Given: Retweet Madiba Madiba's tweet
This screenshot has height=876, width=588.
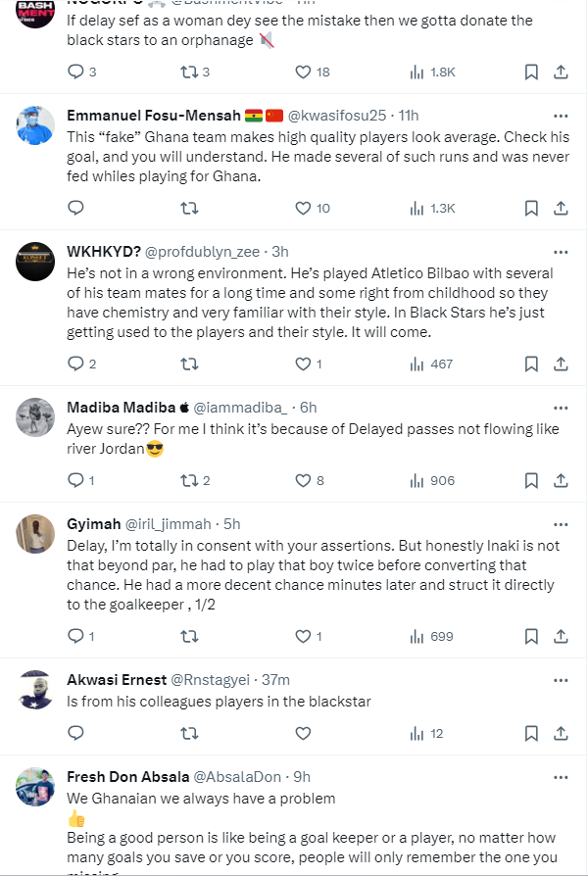Looking at the screenshot, I should point(191,480).
